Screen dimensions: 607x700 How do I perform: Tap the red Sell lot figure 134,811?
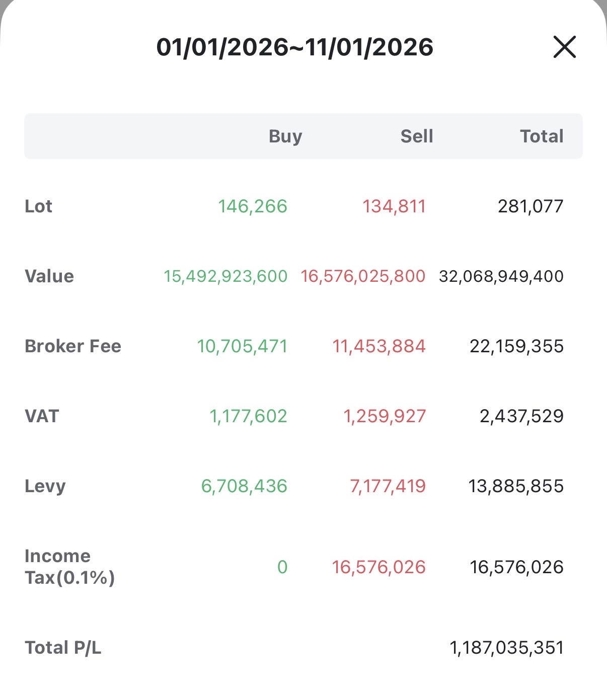tap(394, 206)
